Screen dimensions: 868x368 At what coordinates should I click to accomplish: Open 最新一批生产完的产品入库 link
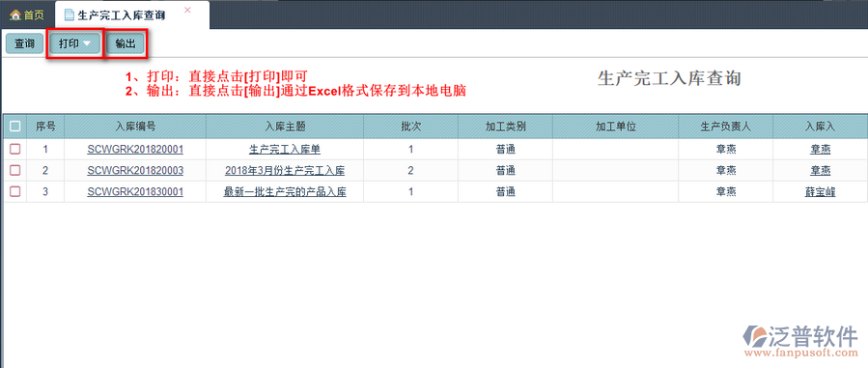(285, 192)
